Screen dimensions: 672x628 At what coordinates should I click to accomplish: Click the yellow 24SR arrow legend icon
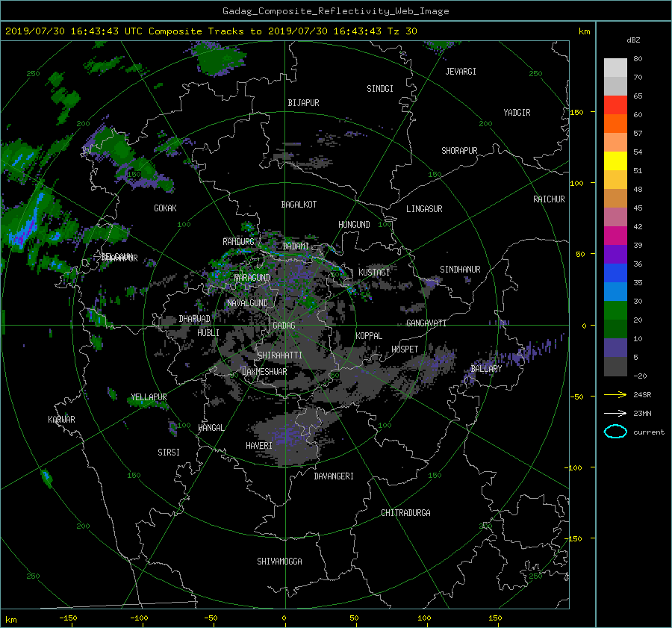(615, 395)
